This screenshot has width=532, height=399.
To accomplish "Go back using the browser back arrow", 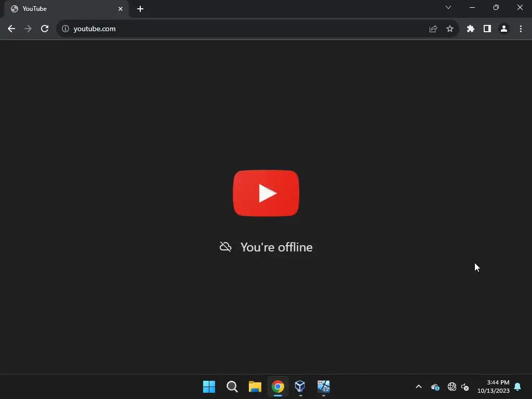I will point(11,29).
